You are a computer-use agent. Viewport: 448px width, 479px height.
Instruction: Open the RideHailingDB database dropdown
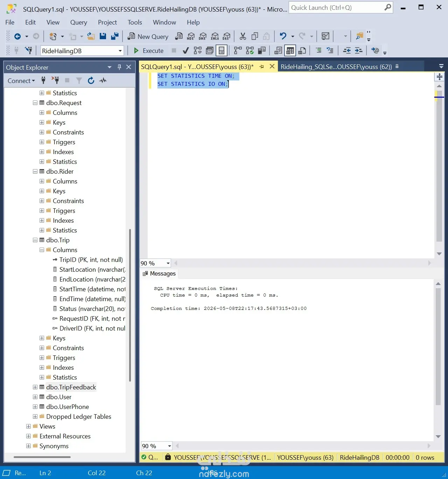[120, 51]
